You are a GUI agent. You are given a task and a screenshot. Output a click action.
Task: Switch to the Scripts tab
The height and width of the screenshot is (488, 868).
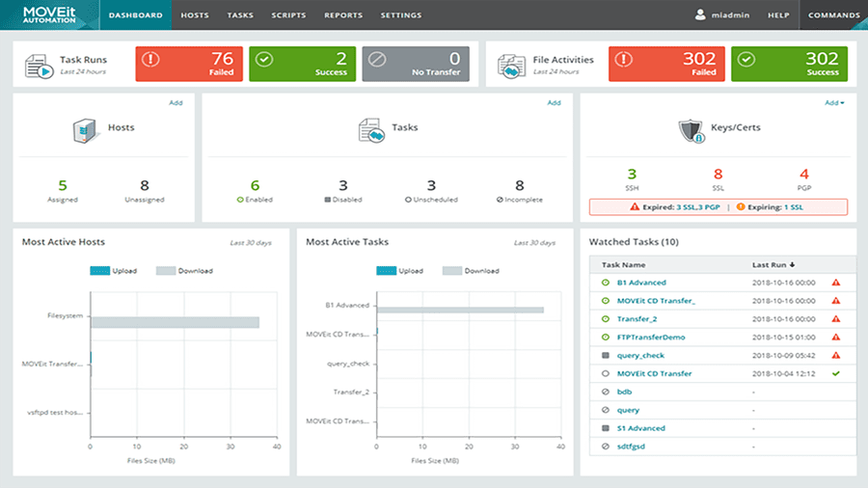288,15
